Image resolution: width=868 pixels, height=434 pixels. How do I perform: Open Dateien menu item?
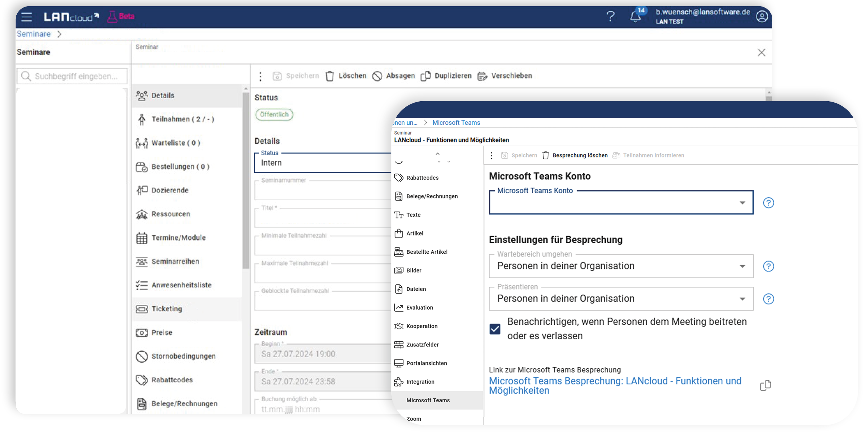tap(437, 289)
